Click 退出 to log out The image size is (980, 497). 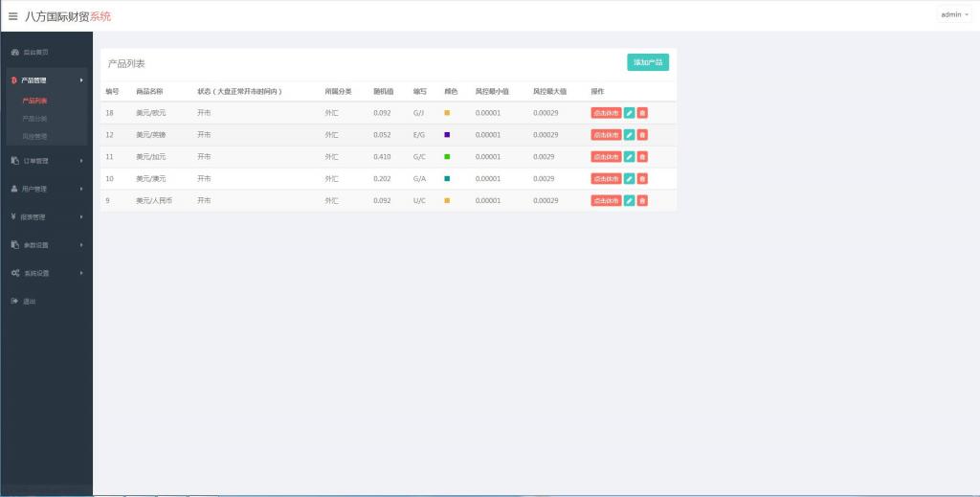[29, 301]
